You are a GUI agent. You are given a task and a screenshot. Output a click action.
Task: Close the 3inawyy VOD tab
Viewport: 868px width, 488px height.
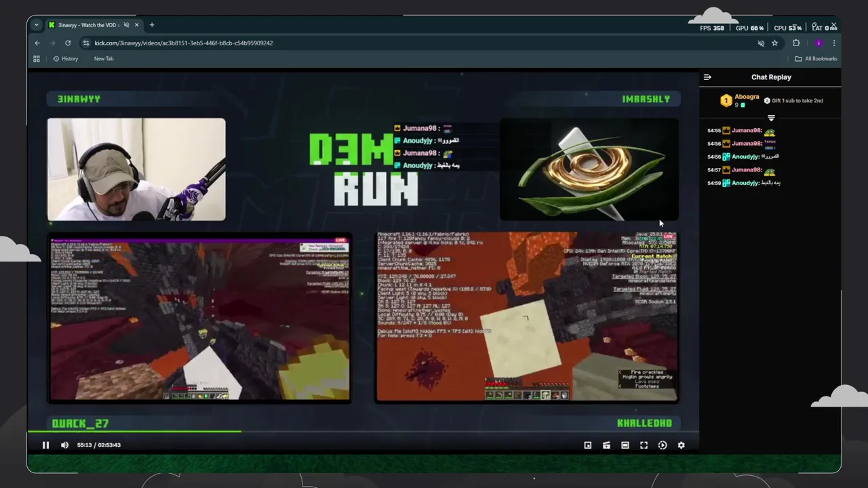click(x=136, y=25)
